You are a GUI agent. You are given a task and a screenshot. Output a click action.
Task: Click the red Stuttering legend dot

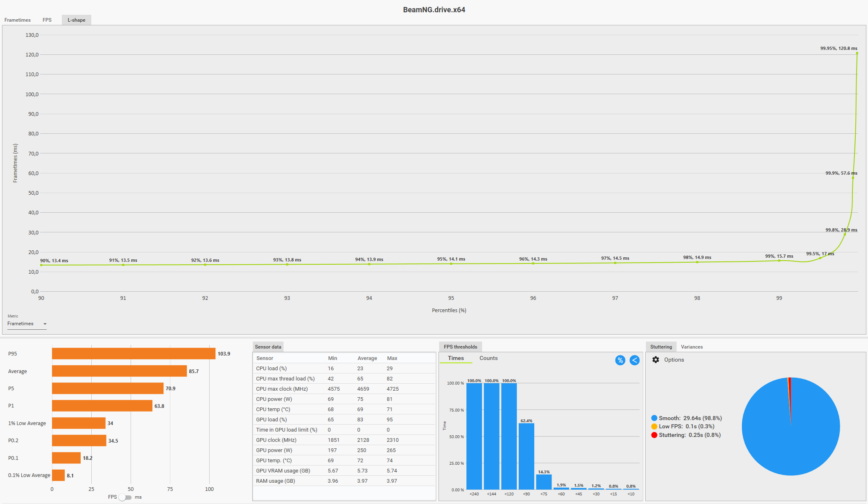[x=654, y=435]
